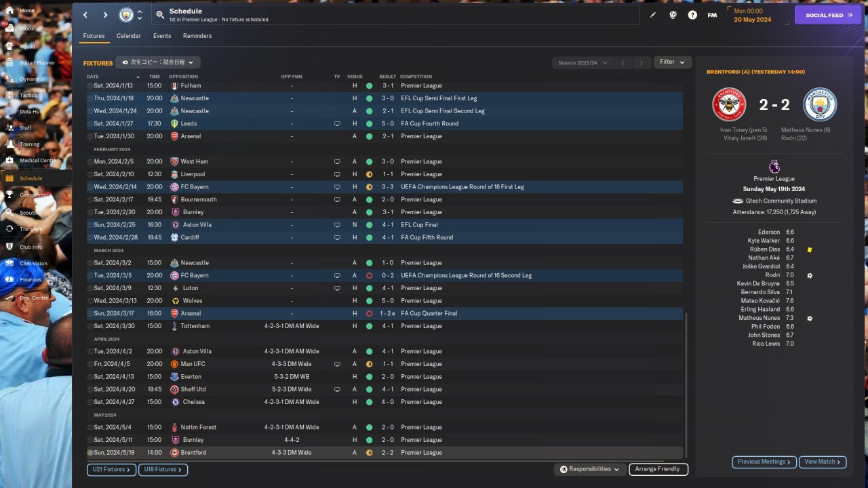Click the U21 Fixtures button
The height and width of the screenshot is (488, 868).
(x=111, y=469)
